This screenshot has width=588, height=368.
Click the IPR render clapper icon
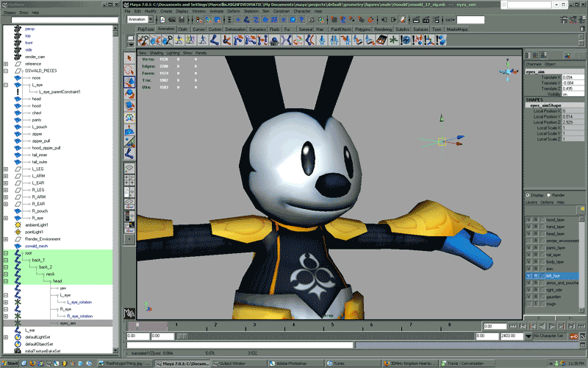tap(426, 20)
